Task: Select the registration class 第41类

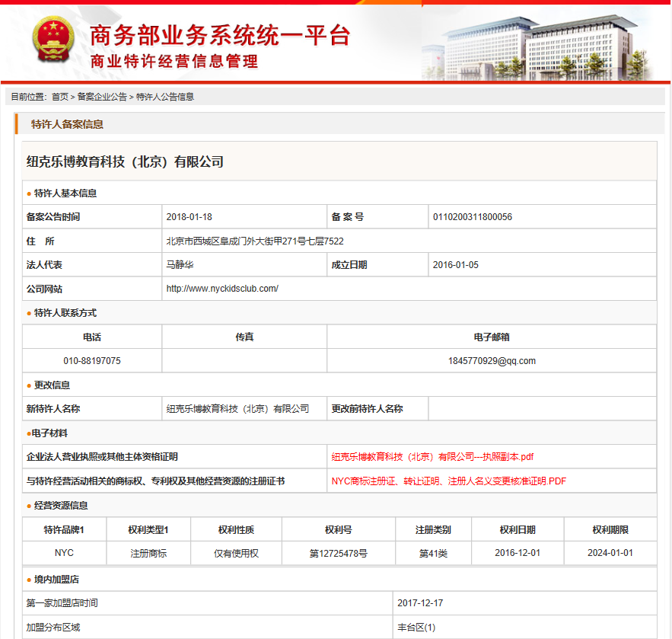Action: pos(433,553)
